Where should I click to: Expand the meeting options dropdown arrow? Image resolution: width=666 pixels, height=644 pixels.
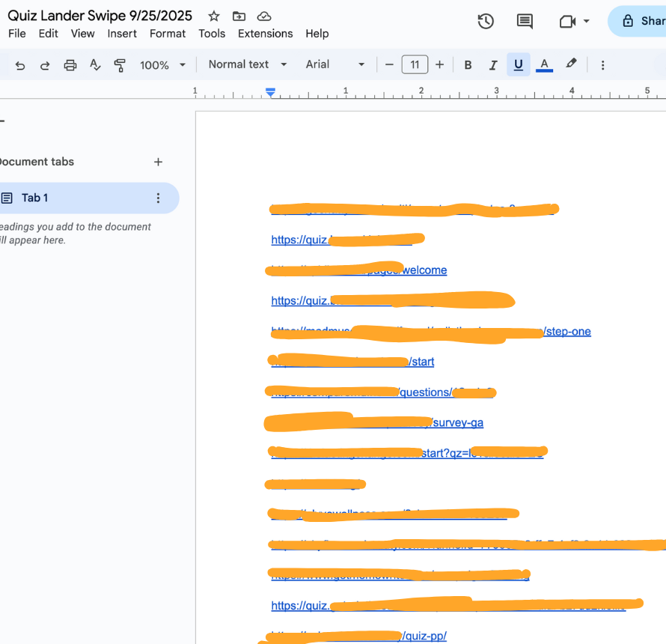pos(587,21)
